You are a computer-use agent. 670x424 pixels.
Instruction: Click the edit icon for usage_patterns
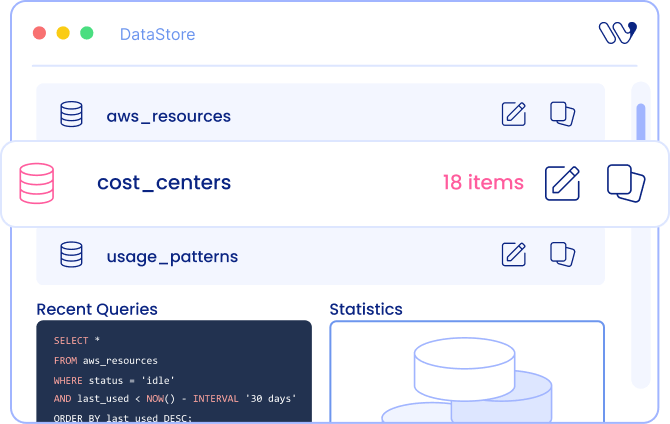[514, 254]
